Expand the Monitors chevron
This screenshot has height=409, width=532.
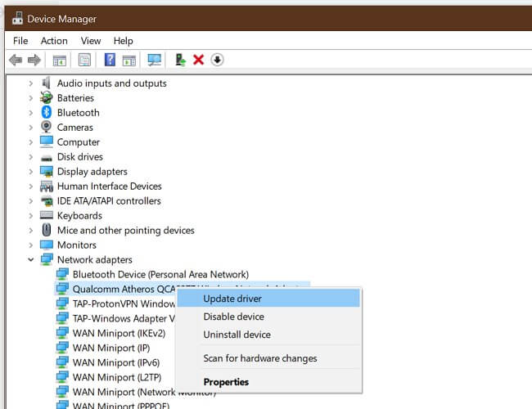[31, 245]
